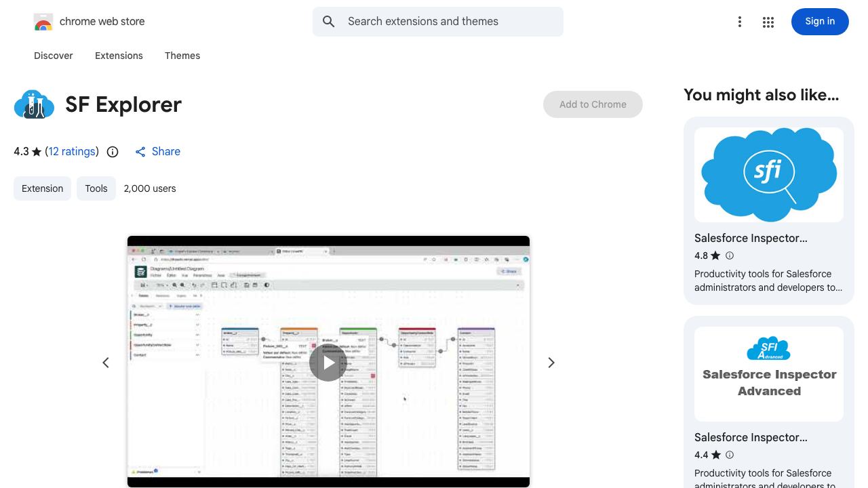Show rating info for 4.8 rated extension
868x488 pixels.
coord(730,256)
